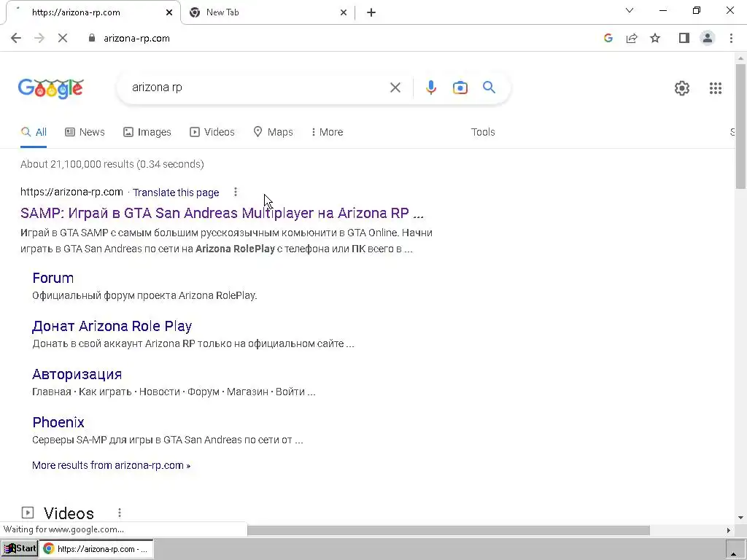Open the browser side panel
The width and height of the screenshot is (747, 560).
(684, 38)
